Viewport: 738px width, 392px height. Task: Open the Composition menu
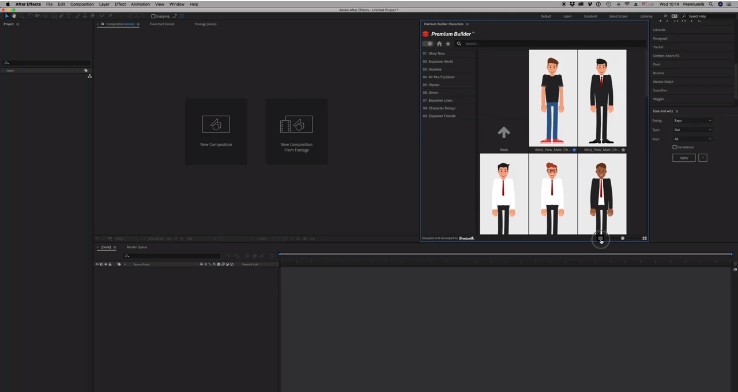click(82, 4)
